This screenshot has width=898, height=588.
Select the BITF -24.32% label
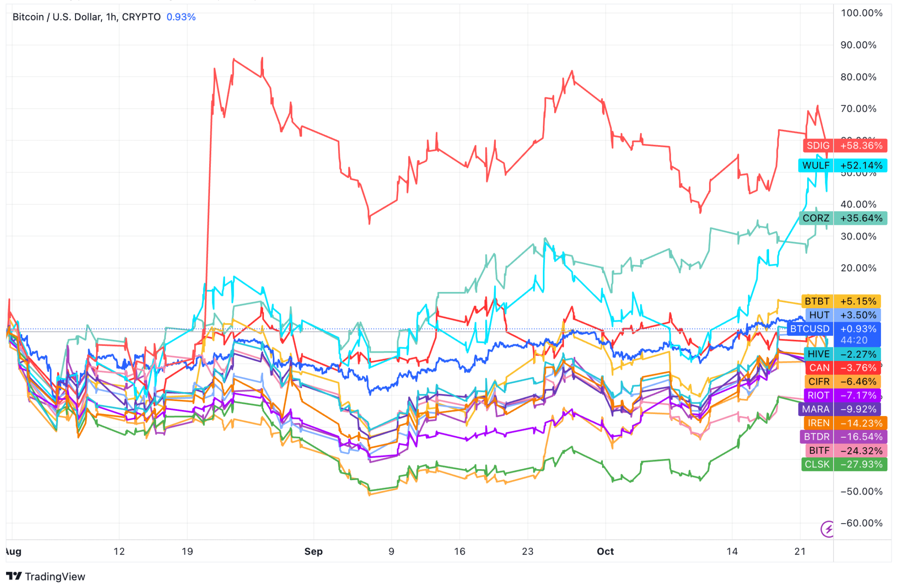846,450
